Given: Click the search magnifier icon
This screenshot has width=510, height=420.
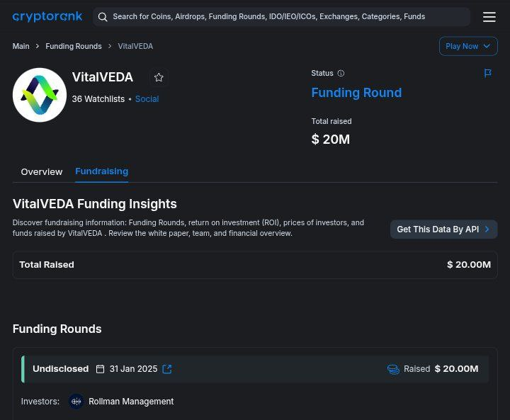Looking at the screenshot, I should click(x=103, y=17).
